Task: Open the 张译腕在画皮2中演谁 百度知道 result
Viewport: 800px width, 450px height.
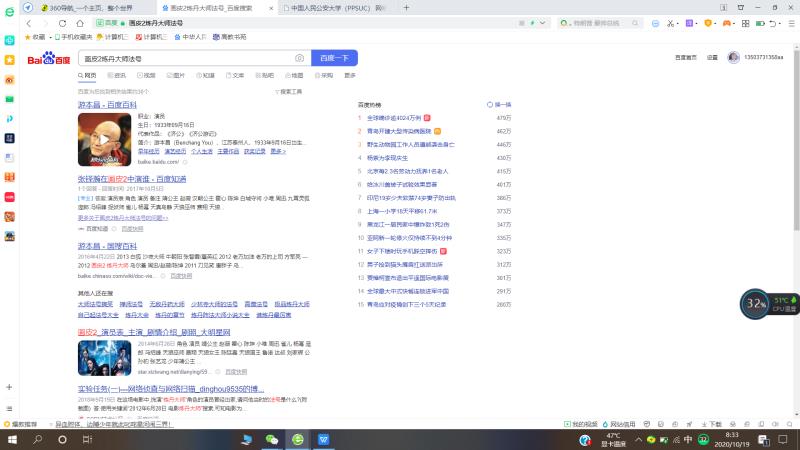Action: click(132, 179)
